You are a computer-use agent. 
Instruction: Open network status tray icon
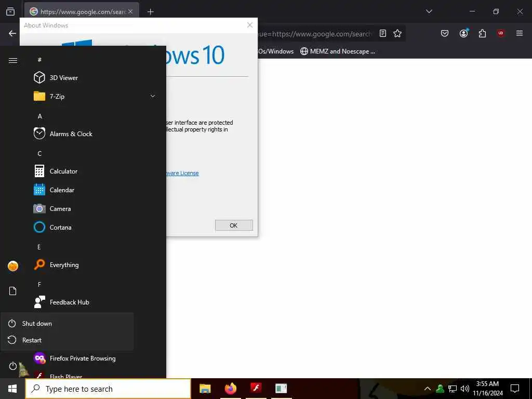click(x=453, y=389)
